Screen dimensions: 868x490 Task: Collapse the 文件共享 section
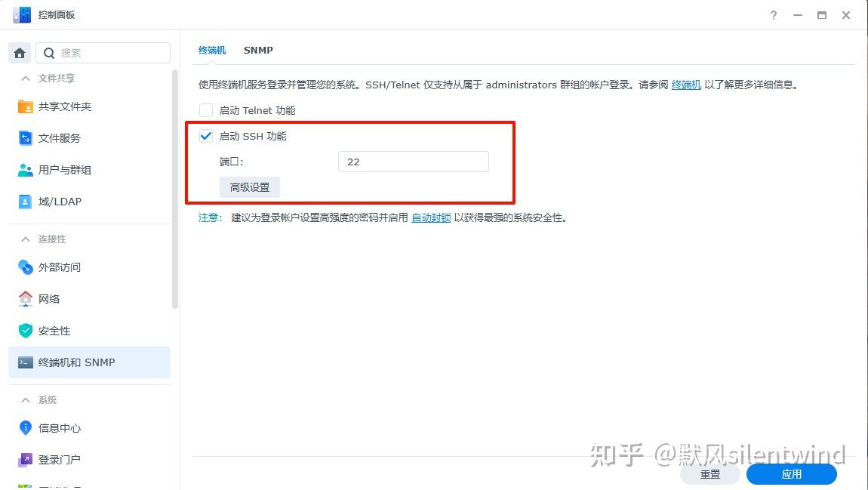[x=26, y=79]
